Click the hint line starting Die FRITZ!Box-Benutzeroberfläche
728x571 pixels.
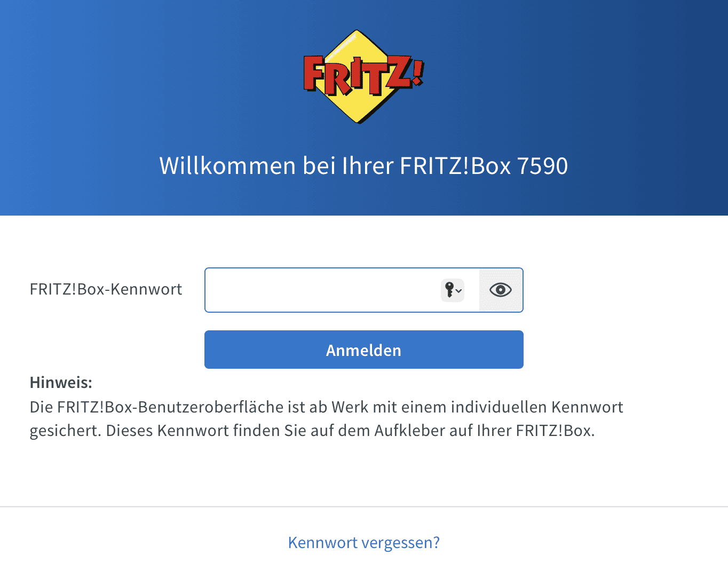[x=326, y=407]
